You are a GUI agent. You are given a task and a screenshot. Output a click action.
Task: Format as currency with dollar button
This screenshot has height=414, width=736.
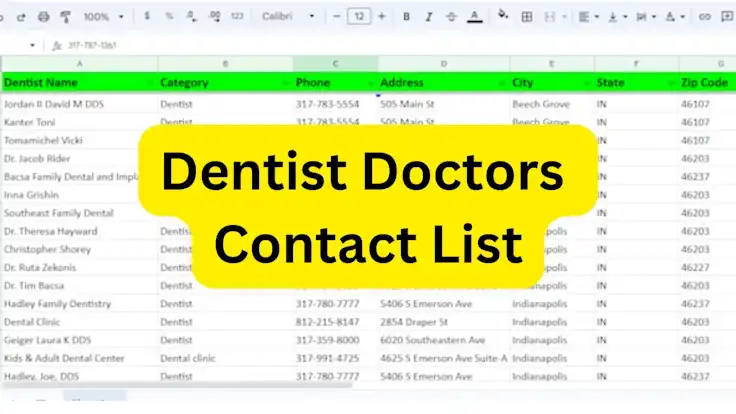tap(148, 17)
